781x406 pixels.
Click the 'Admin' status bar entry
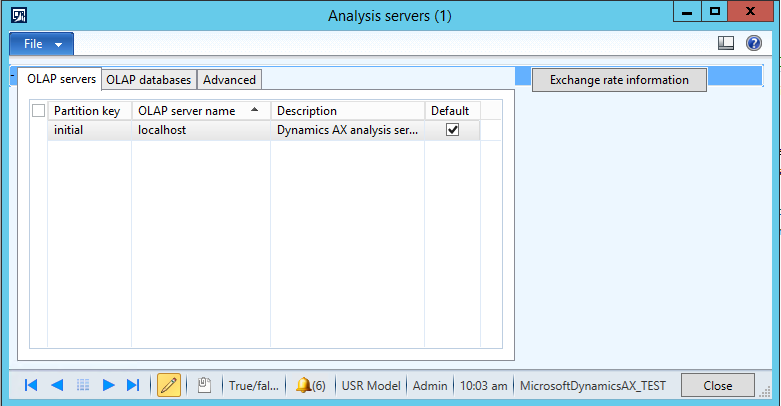430,386
